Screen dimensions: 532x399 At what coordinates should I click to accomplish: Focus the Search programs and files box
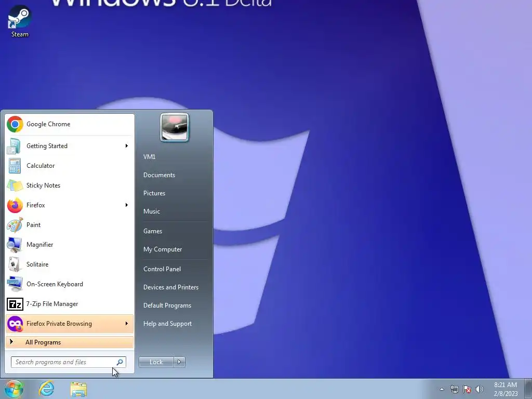(68, 362)
